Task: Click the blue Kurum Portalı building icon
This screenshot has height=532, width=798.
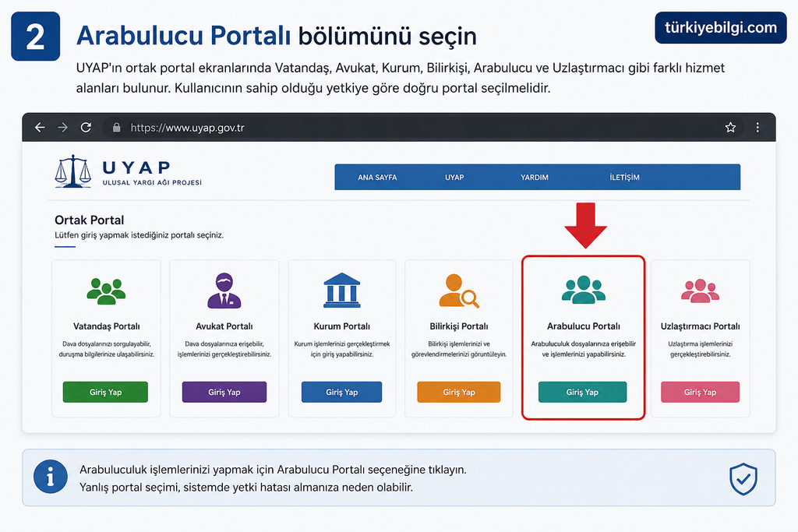Action: tap(342, 291)
